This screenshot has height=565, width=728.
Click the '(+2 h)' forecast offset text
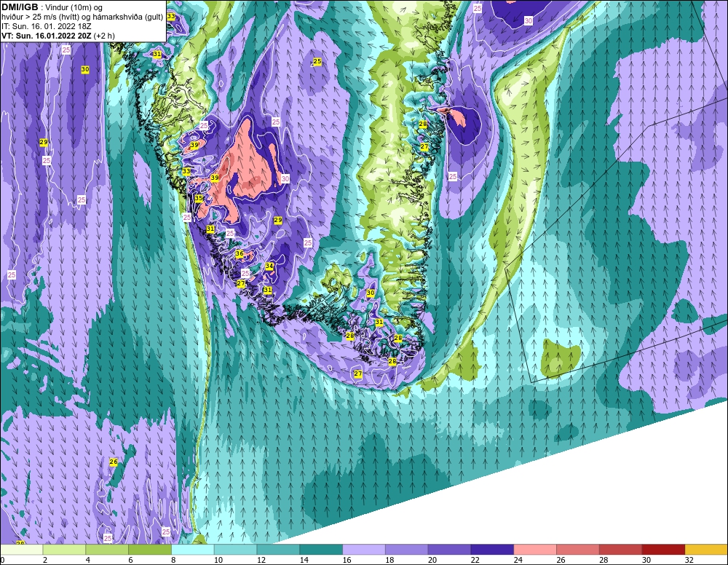104,36
